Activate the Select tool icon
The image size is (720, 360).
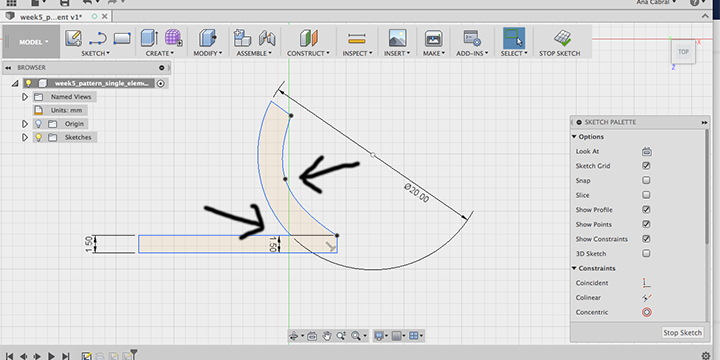coord(514,38)
